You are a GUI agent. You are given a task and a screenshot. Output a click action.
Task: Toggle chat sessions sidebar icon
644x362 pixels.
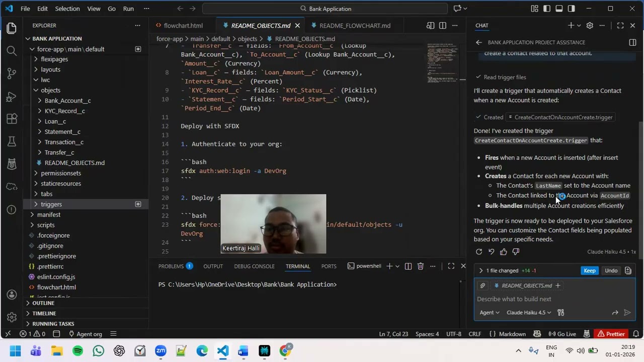coord(632,42)
